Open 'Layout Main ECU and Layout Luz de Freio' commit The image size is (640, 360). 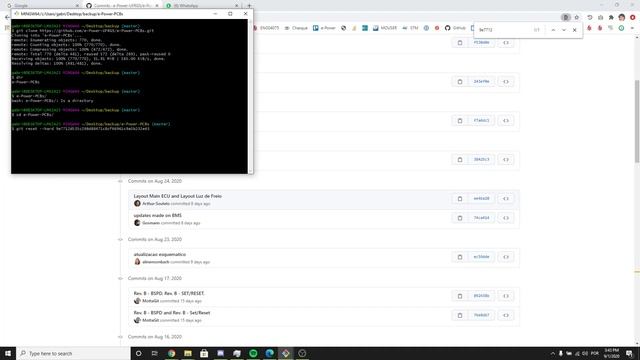coord(178,196)
